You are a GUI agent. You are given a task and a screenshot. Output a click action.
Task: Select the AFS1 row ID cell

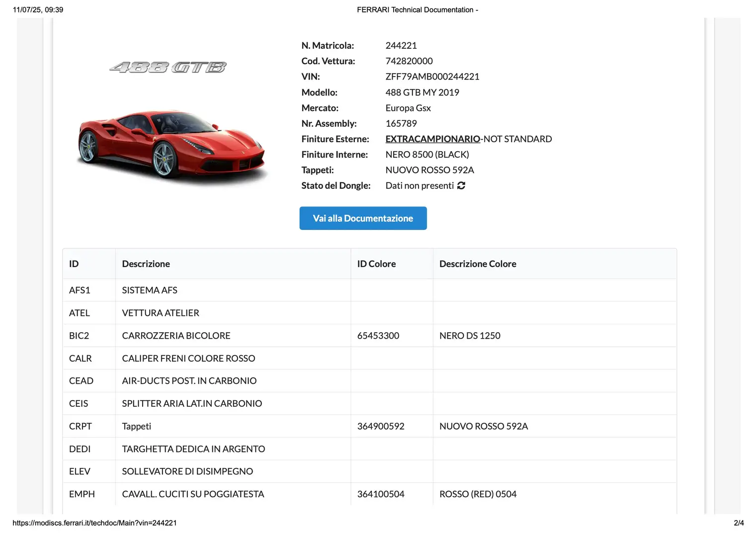[89, 290]
